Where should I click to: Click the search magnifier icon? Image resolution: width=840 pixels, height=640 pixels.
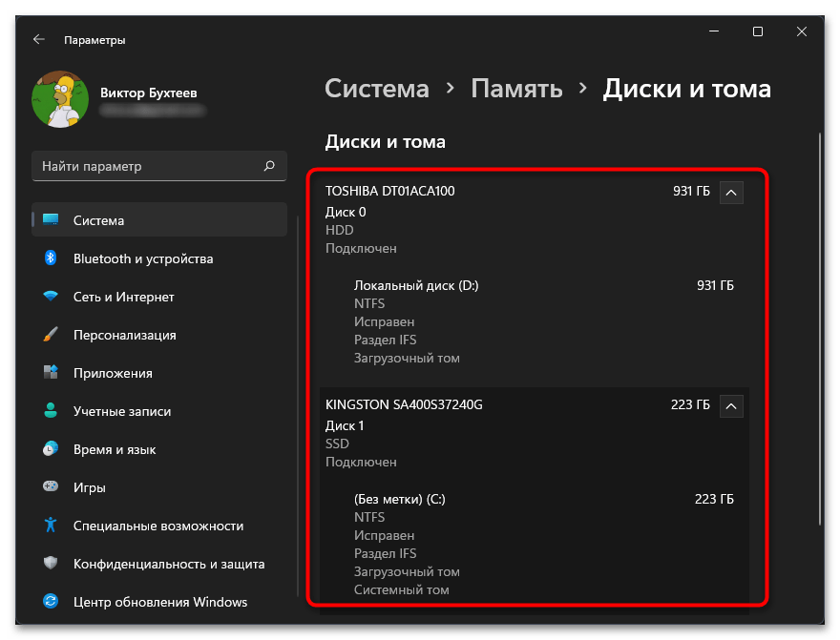269,166
